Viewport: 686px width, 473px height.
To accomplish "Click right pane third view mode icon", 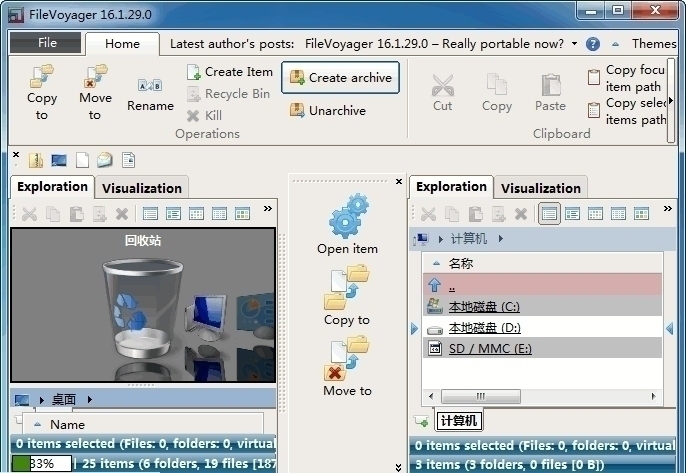I will tap(595, 214).
